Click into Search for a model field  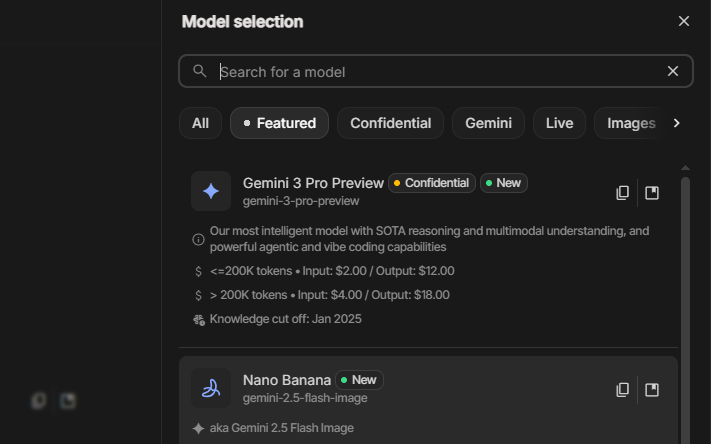click(x=430, y=71)
